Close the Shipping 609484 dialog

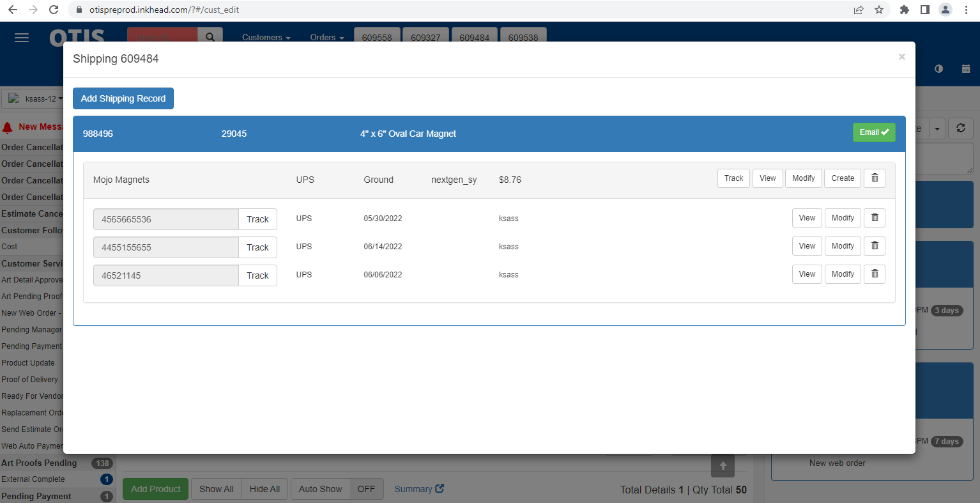tap(901, 57)
